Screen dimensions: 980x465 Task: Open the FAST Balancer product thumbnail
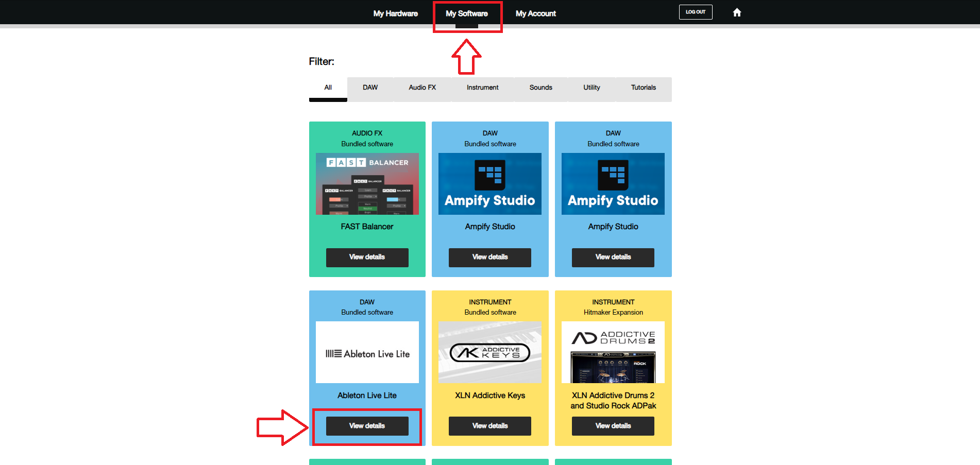[367, 184]
